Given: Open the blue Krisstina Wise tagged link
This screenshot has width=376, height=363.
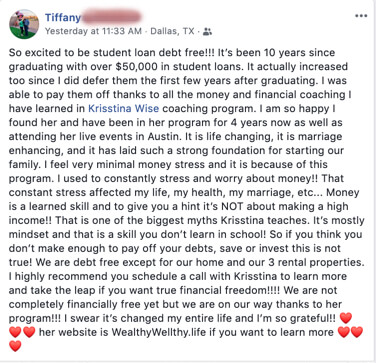Looking at the screenshot, I should 123,108.
